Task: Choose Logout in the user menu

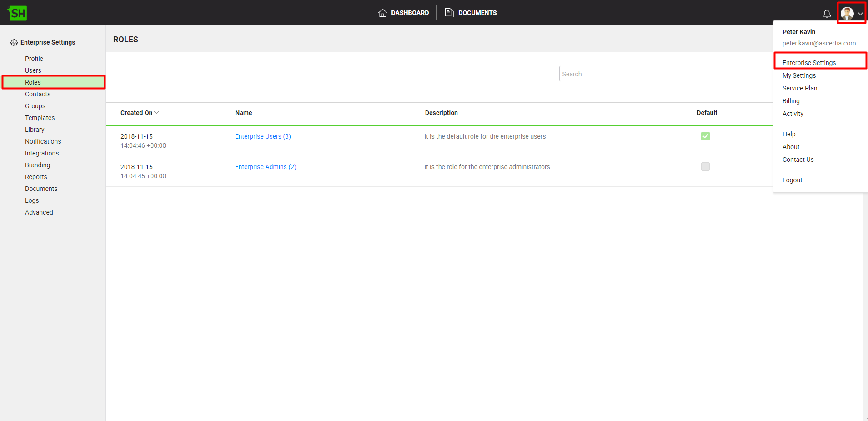Action: click(792, 180)
